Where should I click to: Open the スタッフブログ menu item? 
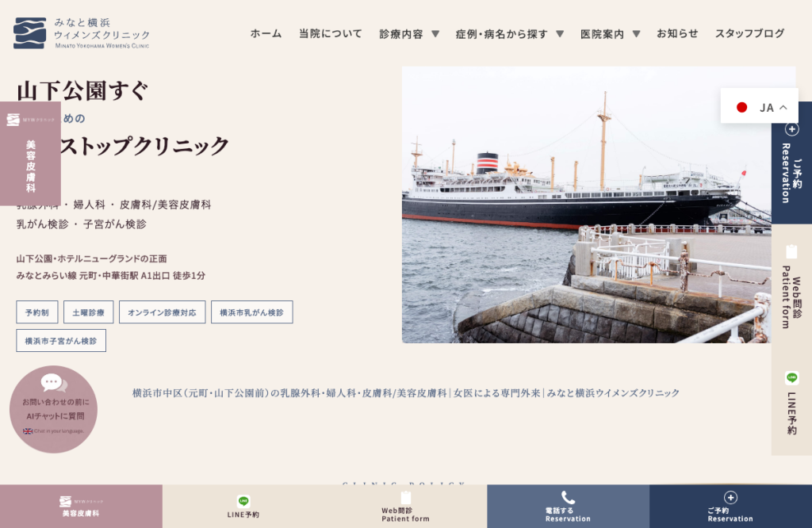pyautogui.click(x=750, y=33)
